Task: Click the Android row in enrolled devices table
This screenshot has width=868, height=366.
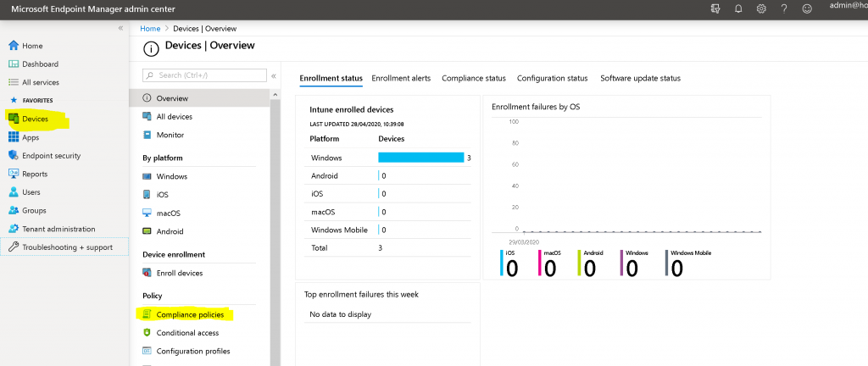Action: coord(388,176)
